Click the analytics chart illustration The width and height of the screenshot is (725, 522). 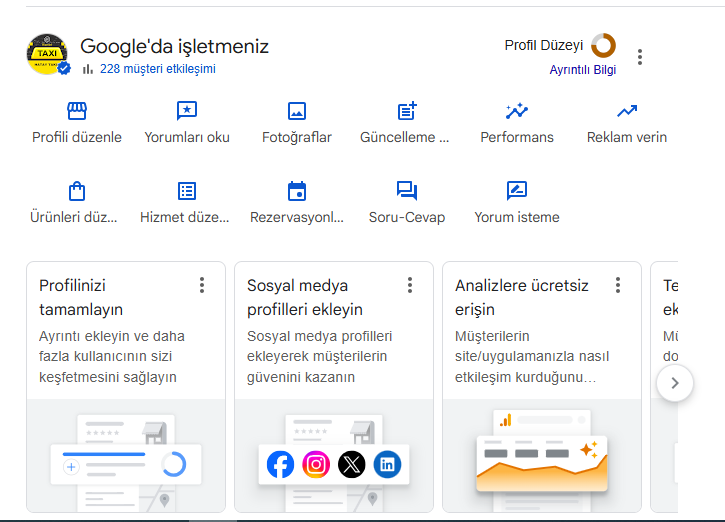point(542,455)
